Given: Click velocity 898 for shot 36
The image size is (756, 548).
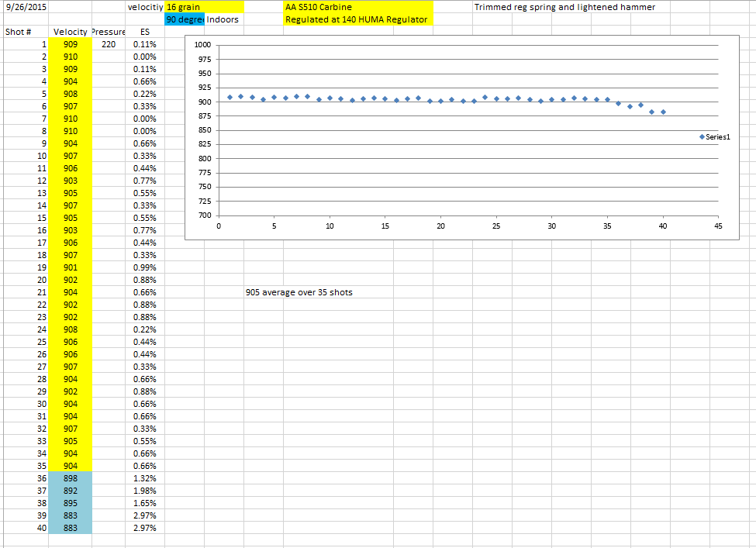Looking at the screenshot, I should point(71,478).
